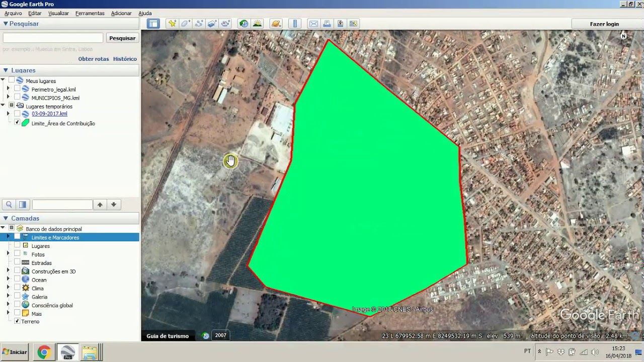This screenshot has height=362, width=644.
Task: Select the Add Path tool
Action: [x=199, y=24]
